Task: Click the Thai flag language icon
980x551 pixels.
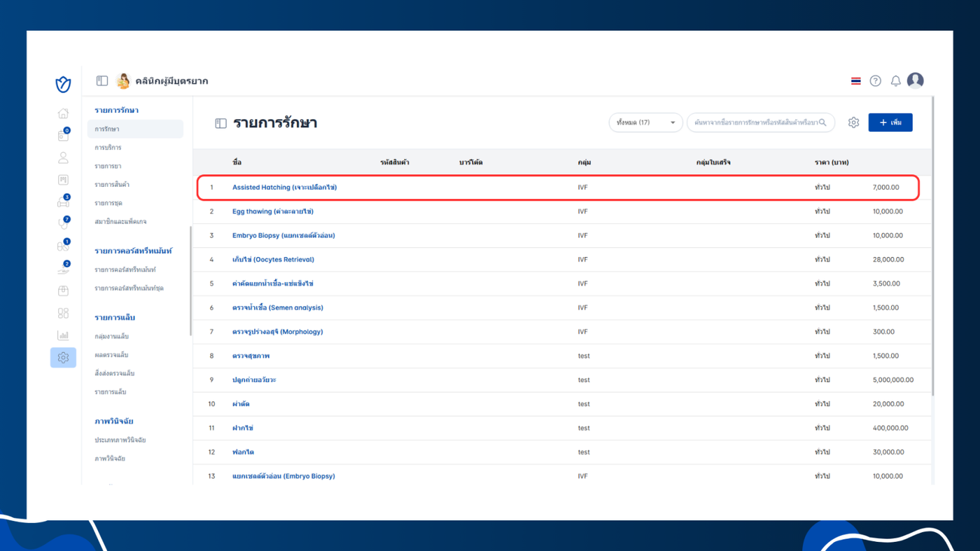Action: click(855, 81)
